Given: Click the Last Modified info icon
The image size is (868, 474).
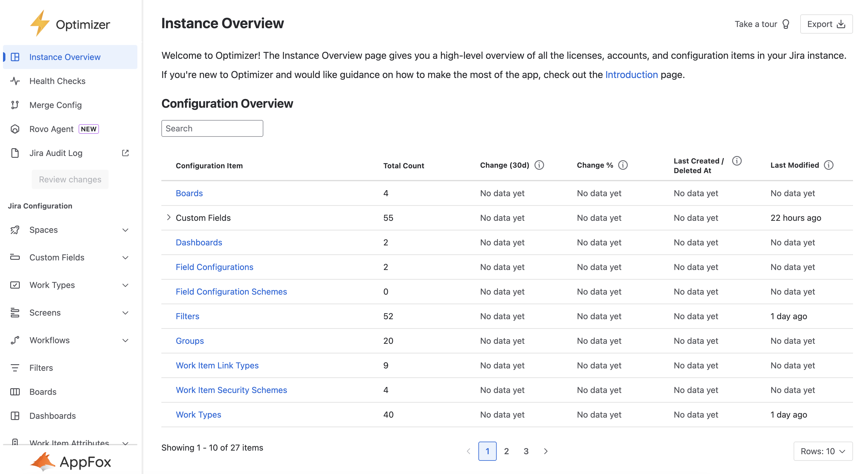Looking at the screenshot, I should coord(829,165).
